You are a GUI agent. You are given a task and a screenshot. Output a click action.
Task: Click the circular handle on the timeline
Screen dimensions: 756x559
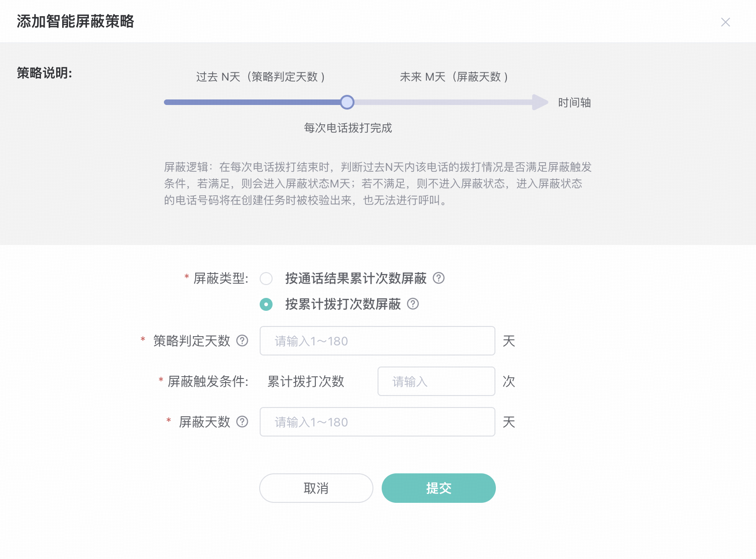pos(347,102)
